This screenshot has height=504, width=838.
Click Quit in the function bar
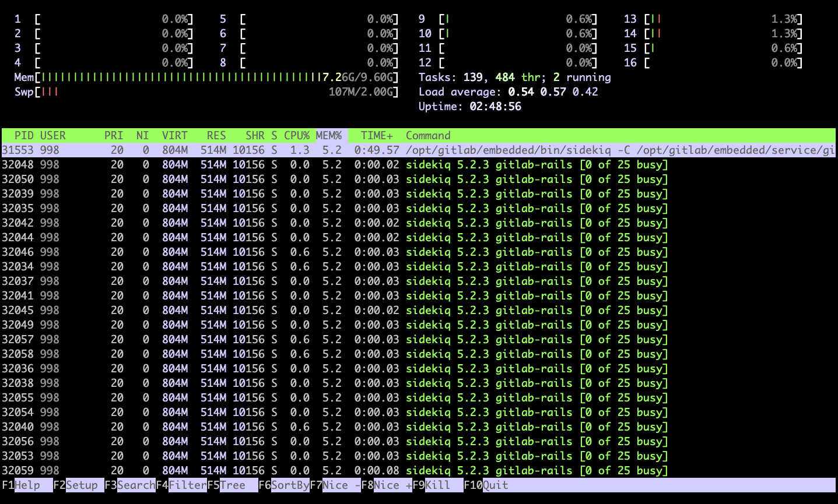click(495, 485)
